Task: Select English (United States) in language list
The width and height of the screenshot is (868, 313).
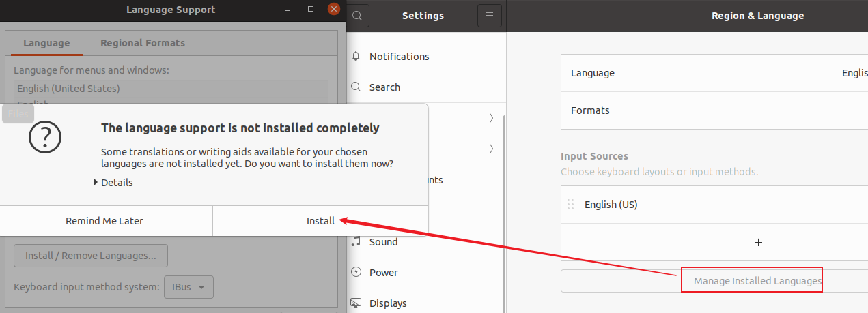Action: coord(68,89)
